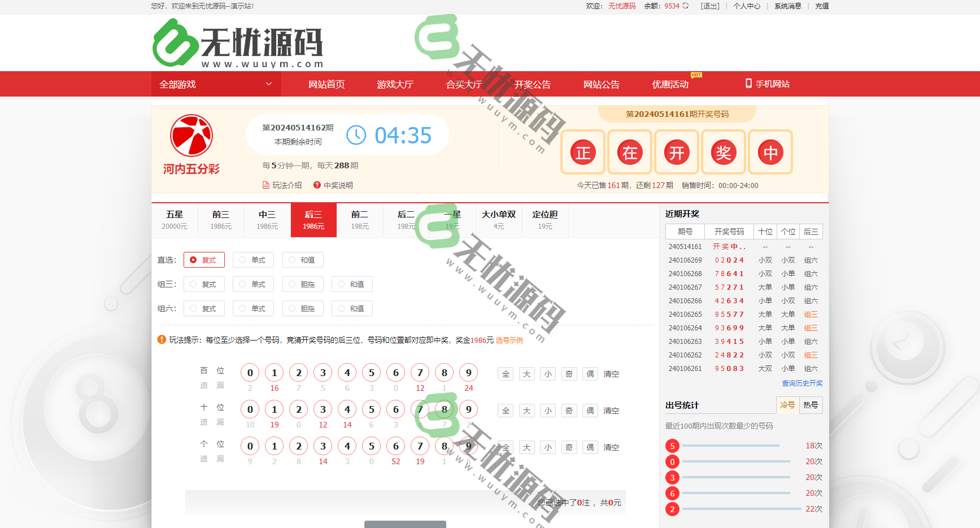
Task: Click the 河内五分彩 game logo
Action: (x=191, y=138)
